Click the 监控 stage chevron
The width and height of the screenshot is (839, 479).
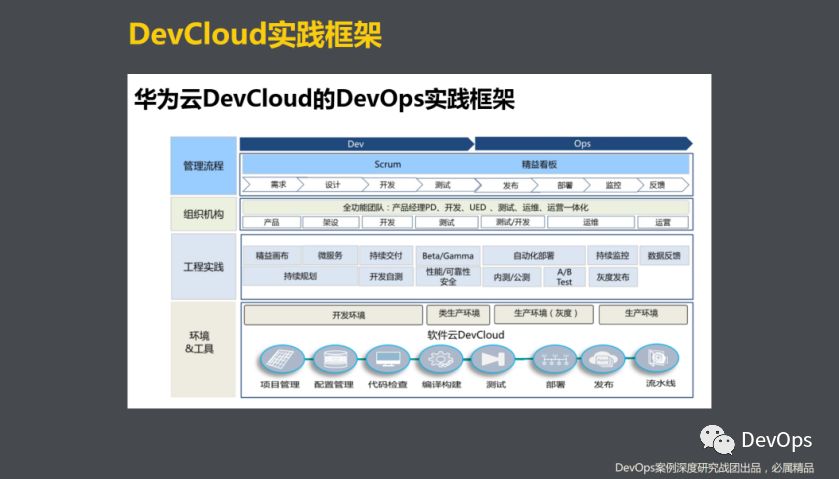click(613, 185)
